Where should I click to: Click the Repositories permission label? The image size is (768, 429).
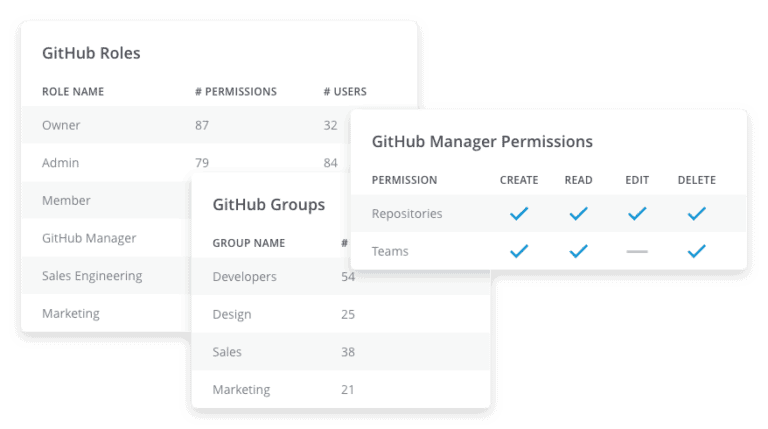coord(407,214)
